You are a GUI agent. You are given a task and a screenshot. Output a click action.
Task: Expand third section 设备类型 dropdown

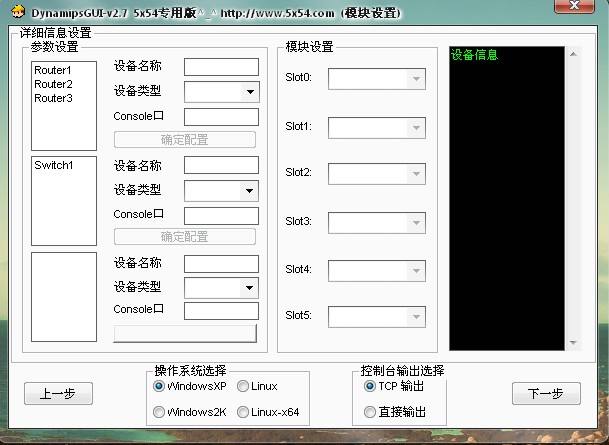coord(249,288)
